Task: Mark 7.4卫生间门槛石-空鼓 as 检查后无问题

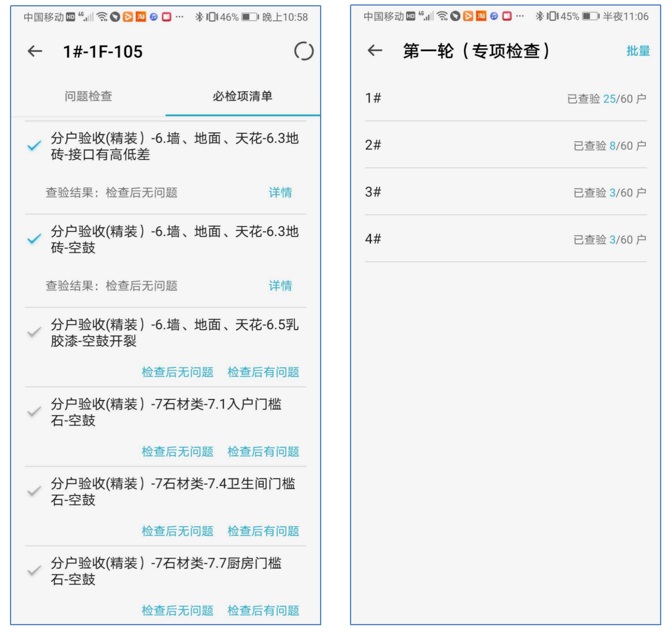Action: 178,531
